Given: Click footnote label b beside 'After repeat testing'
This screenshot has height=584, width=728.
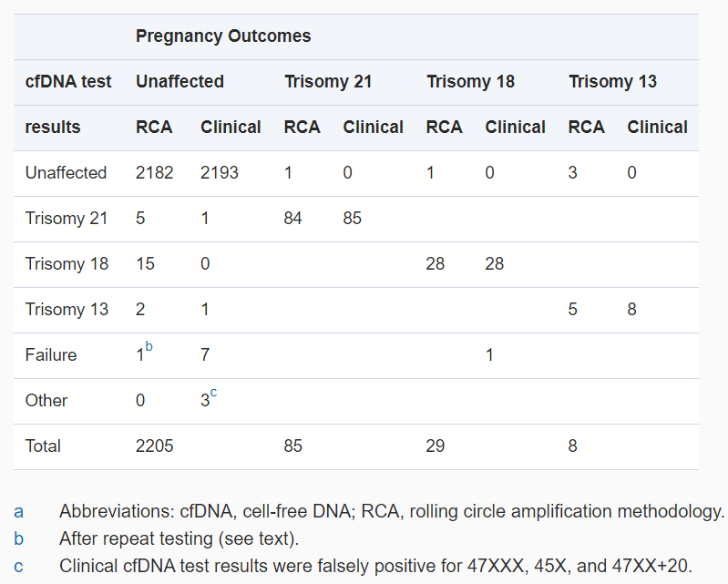Looking at the screenshot, I should point(19,538).
